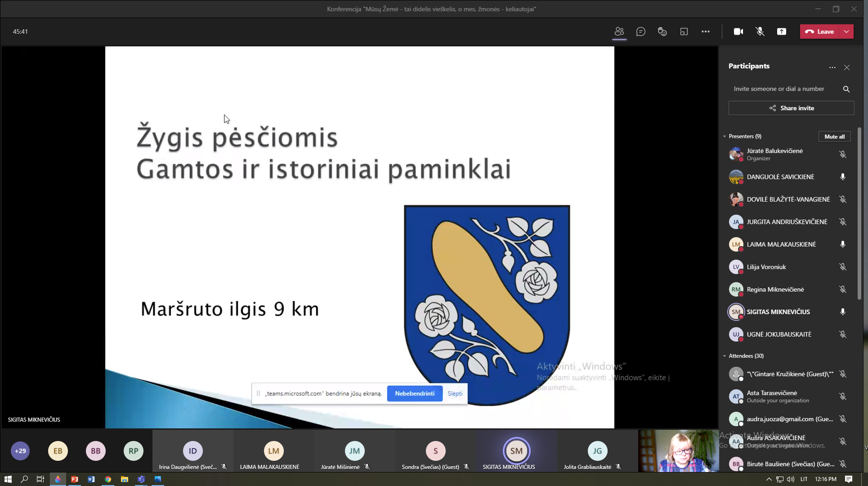Viewport: 868px width, 486px height.
Task: Select LAIMA MALAKAUSKIENĖ participant tile
Action: [274, 451]
